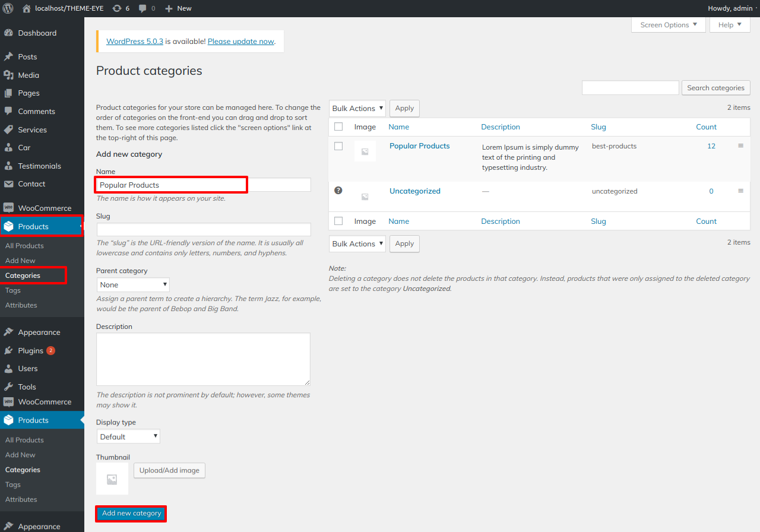Click the home icon beside localhost/THEME-EYE
The height and width of the screenshot is (532, 760).
coord(26,8)
